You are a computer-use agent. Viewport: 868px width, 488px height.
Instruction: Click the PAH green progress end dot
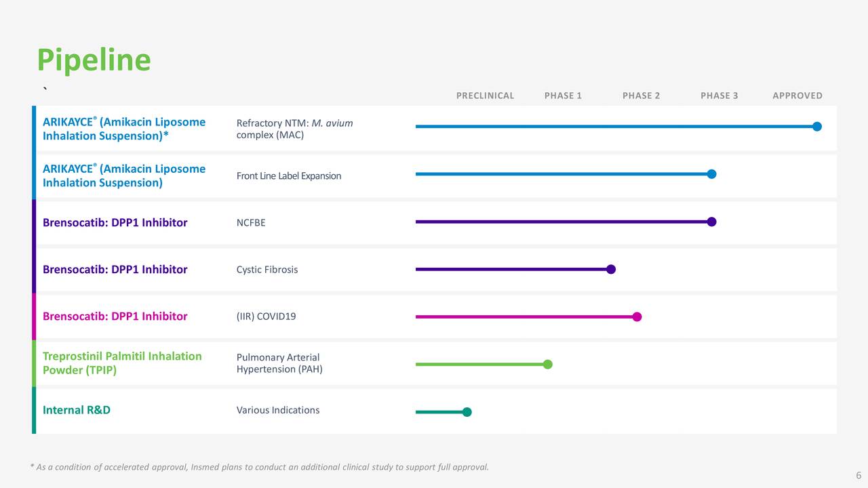(548, 364)
